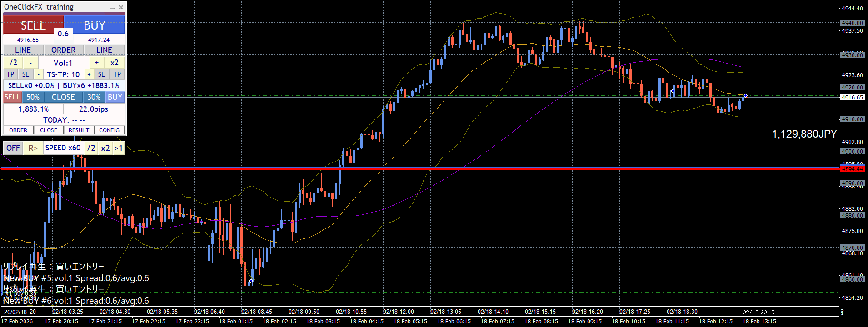Image resolution: width=868 pixels, height=327 pixels.
Task: Halve volume with /2 in Vol:1 row
Action: click(x=13, y=63)
